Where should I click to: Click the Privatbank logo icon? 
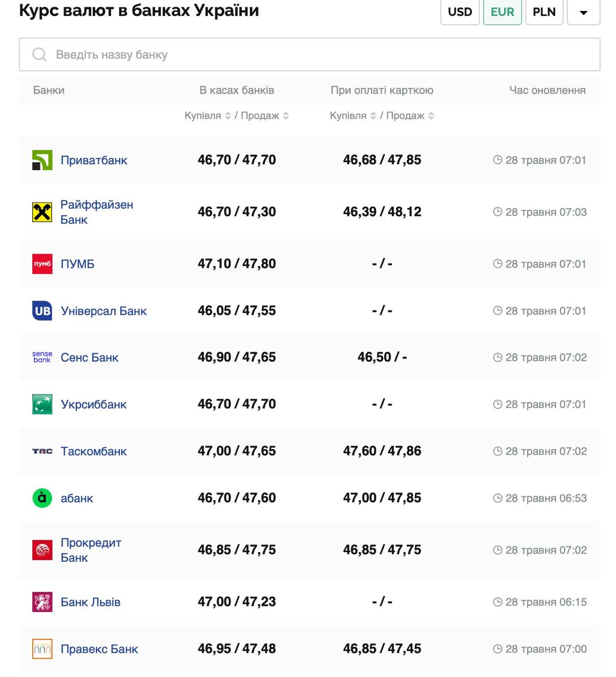coord(42,160)
